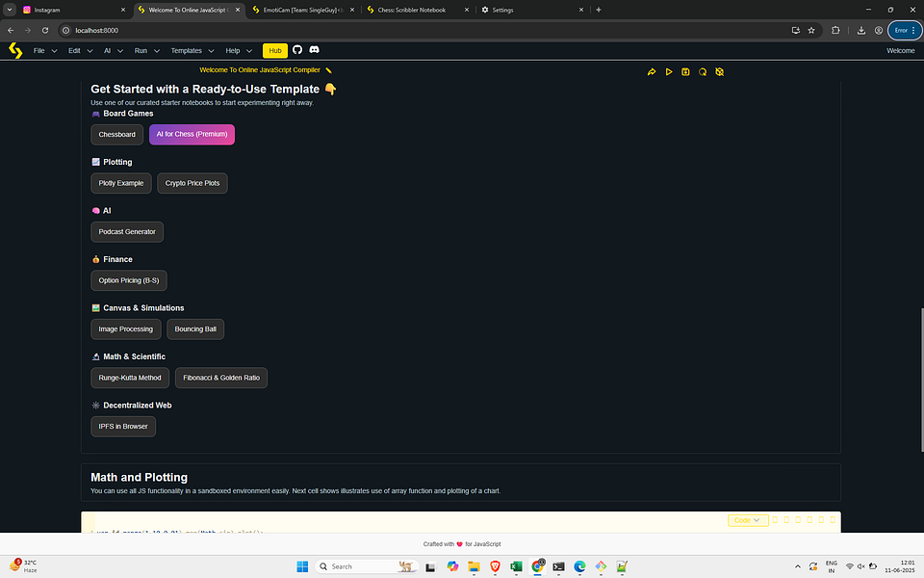Image resolution: width=924 pixels, height=578 pixels.
Task: Click ENG IN language indicator
Action: click(832, 566)
